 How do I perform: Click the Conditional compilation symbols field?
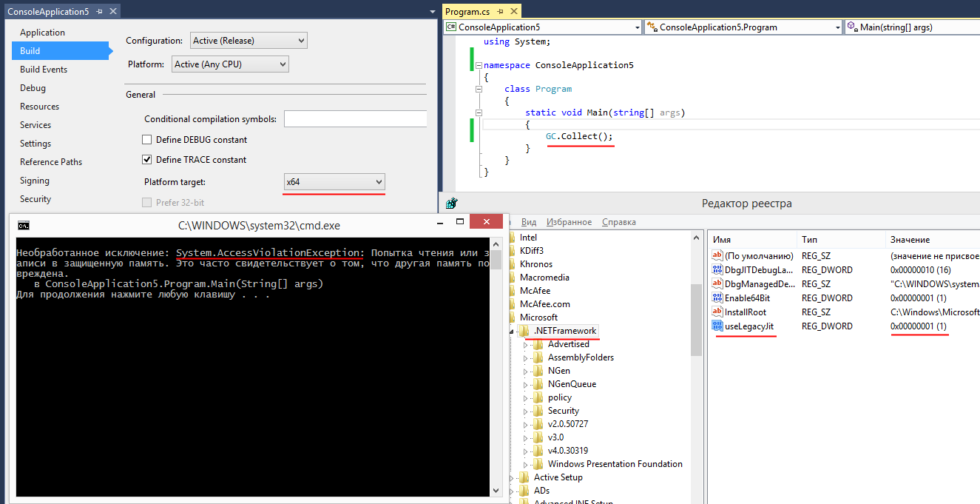pyautogui.click(x=355, y=118)
